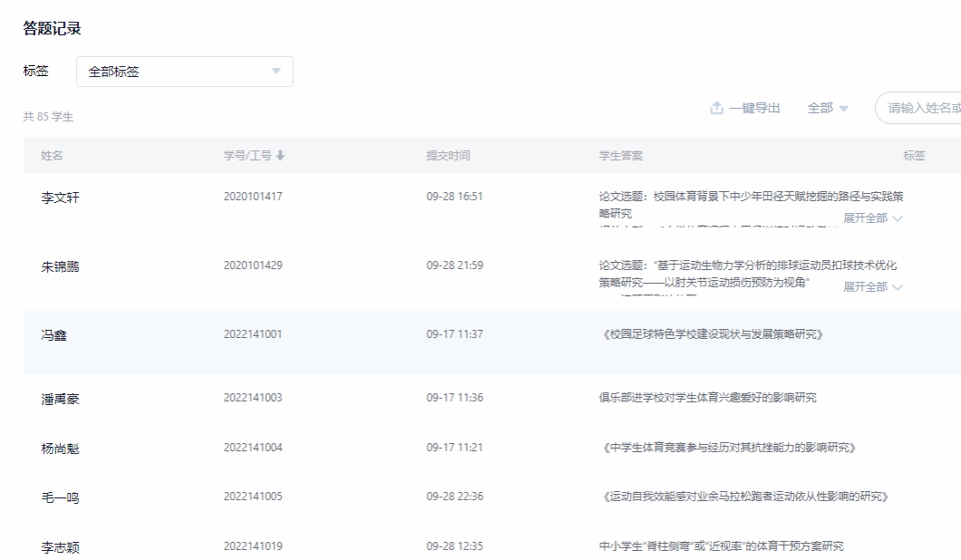This screenshot has width=961, height=560.
Task: Sort by 学号/工号 arrow icon
Action: point(280,156)
